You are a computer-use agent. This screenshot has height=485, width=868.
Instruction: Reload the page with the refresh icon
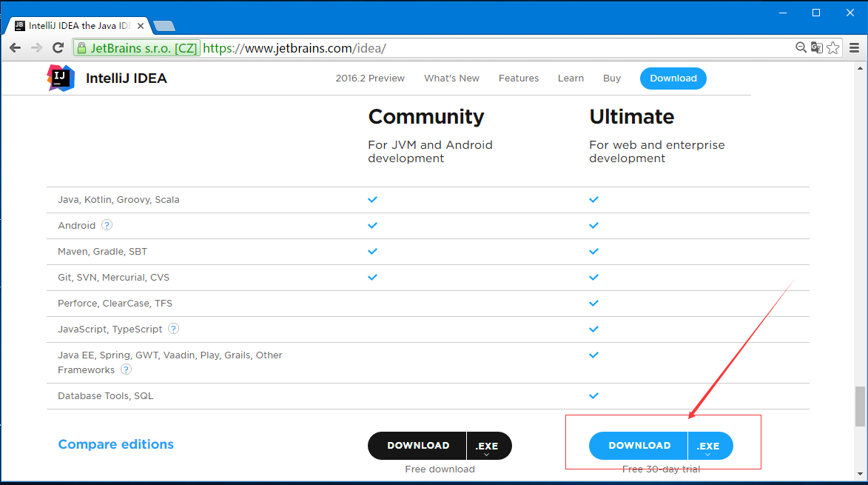[58, 48]
